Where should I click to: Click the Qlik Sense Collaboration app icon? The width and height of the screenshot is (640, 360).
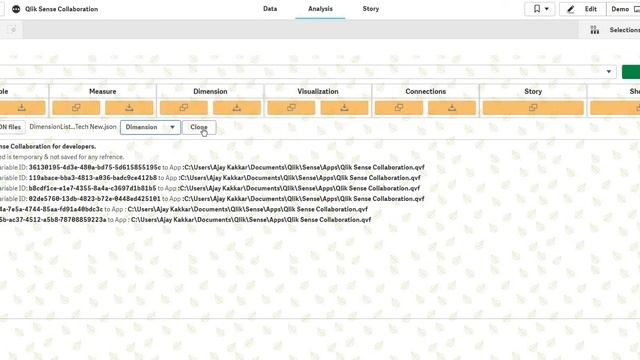point(16,9)
